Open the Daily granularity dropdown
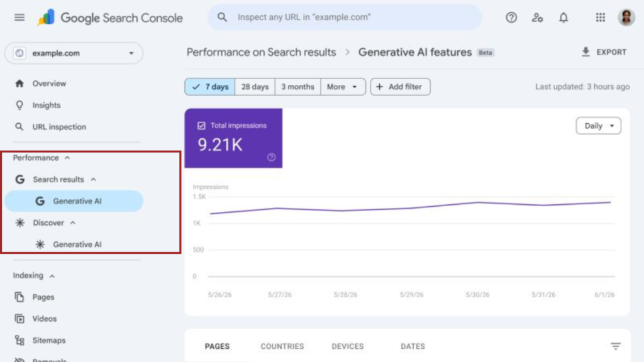 pyautogui.click(x=599, y=126)
